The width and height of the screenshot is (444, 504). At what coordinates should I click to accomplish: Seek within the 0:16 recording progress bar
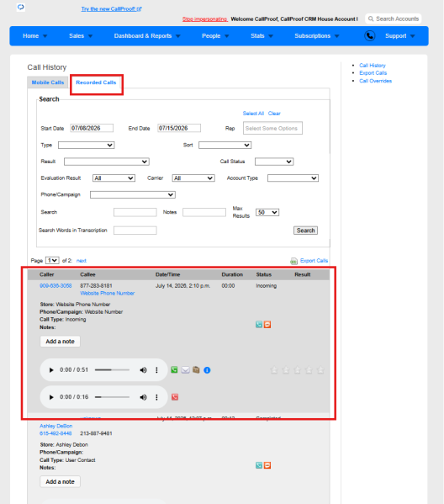point(112,397)
